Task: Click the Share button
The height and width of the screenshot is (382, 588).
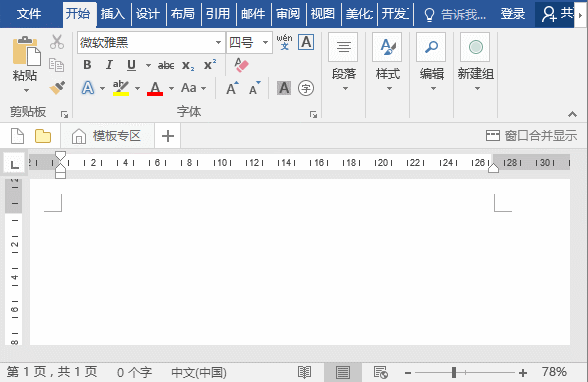Action: pyautogui.click(x=556, y=14)
